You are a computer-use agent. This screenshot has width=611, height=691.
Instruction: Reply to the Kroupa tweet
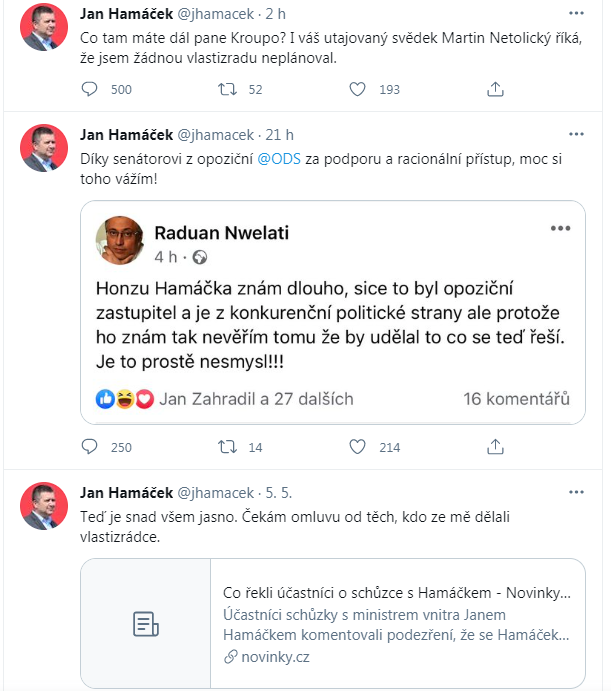89,90
